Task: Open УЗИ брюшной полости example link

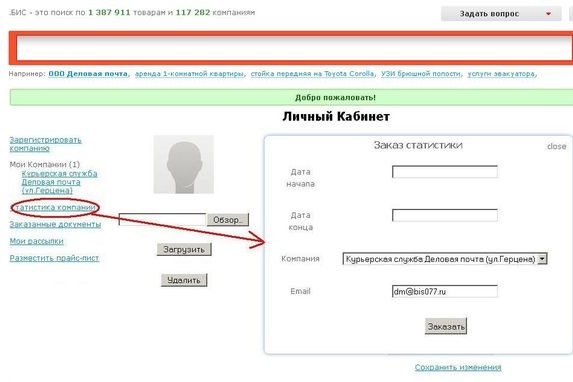Action: tap(421, 74)
